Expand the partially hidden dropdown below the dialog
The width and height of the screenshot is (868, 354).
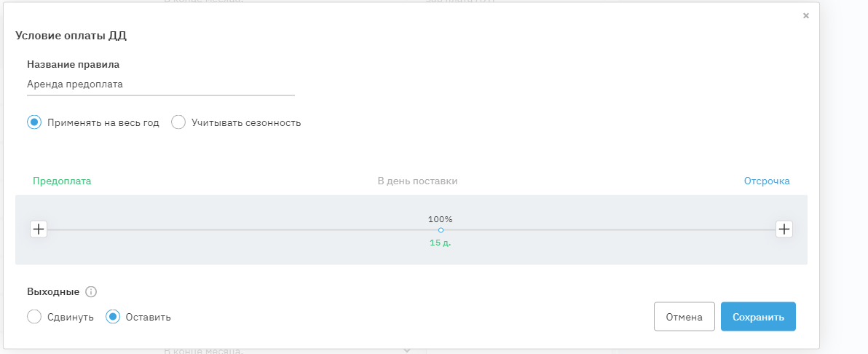click(406, 351)
